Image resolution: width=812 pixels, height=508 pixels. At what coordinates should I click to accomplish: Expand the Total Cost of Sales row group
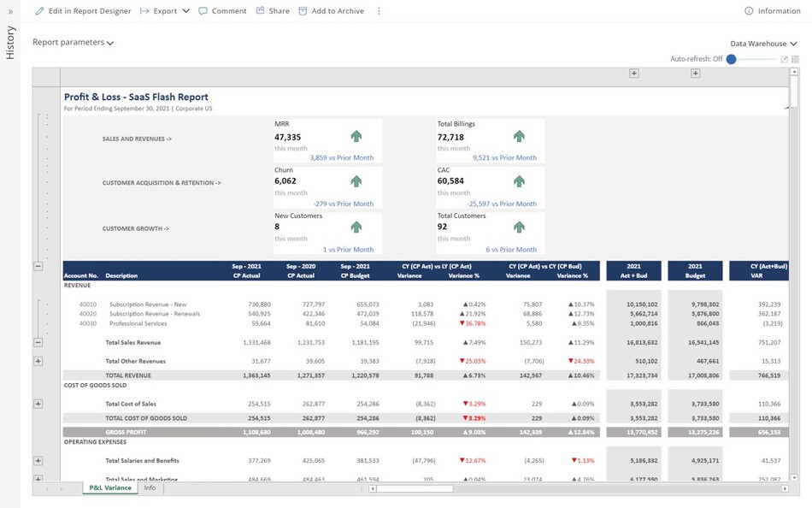click(38, 404)
